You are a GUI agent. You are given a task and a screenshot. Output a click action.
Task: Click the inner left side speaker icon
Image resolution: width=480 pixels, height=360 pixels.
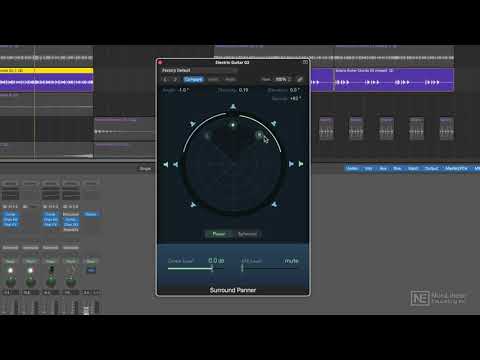[175, 164]
